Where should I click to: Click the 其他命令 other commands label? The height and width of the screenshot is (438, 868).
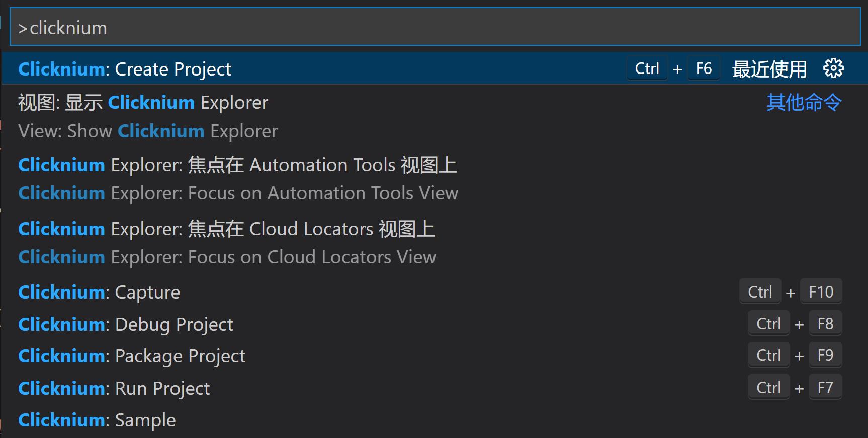pyautogui.click(x=804, y=102)
